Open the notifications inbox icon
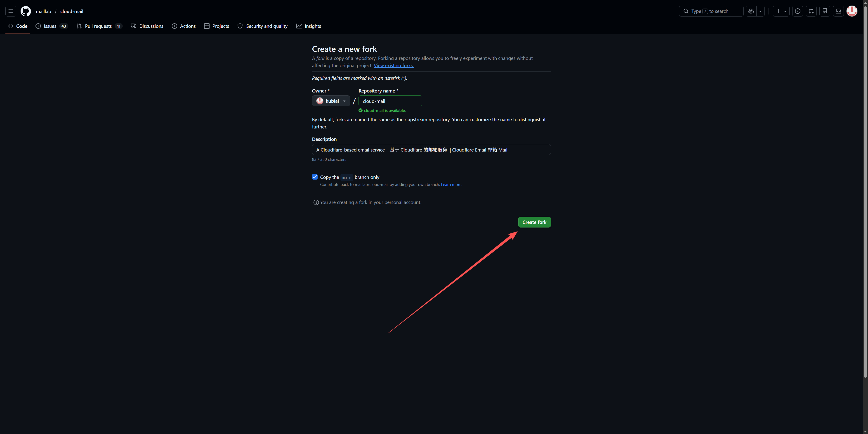The width and height of the screenshot is (868, 434). (838, 11)
